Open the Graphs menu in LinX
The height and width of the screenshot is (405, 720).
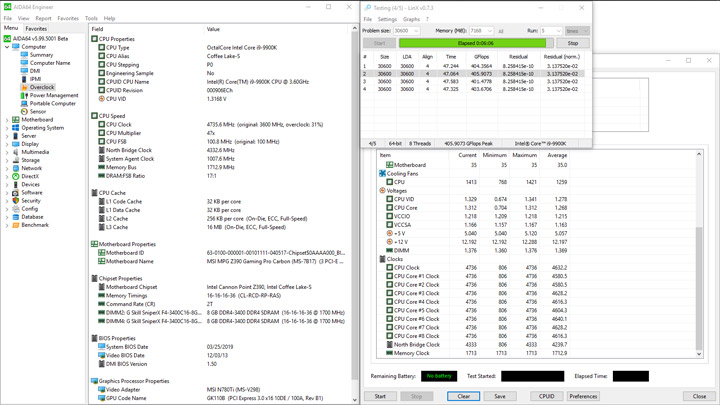pyautogui.click(x=411, y=19)
